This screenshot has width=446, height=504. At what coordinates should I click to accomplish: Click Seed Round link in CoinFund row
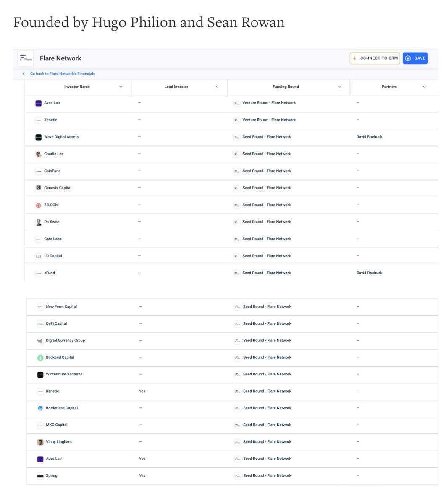267,171
